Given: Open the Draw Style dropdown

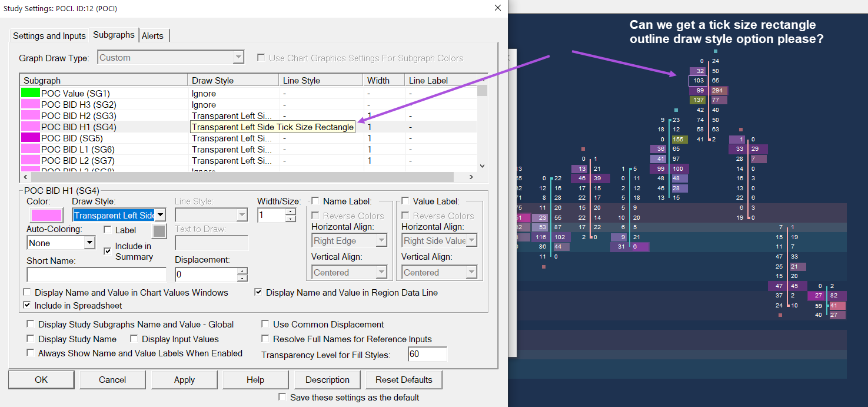Looking at the screenshot, I should point(161,216).
